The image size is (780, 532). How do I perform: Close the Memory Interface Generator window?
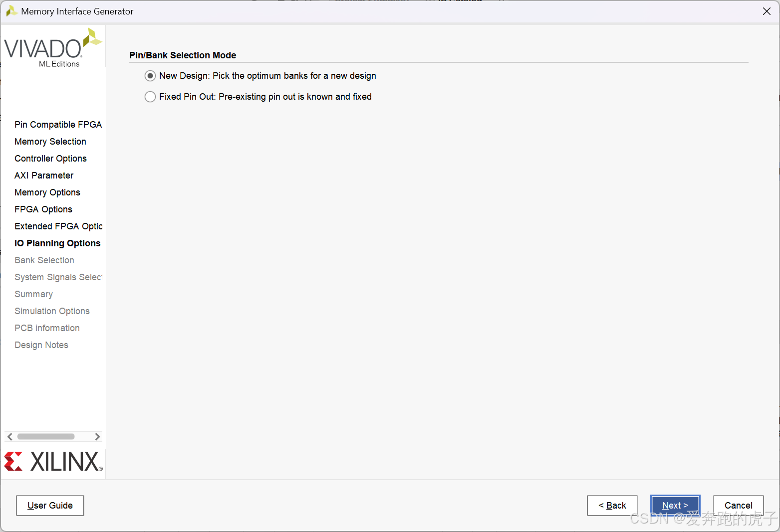(767, 11)
